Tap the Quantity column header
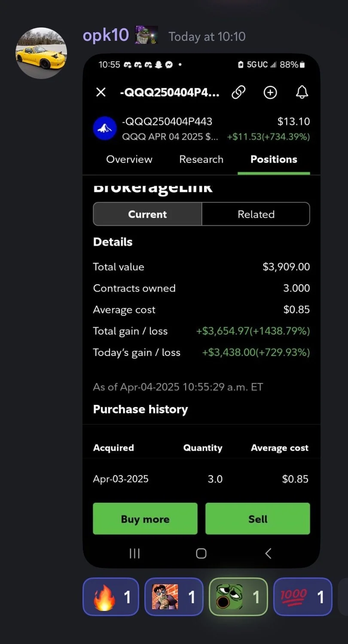The image size is (348, 644). 203,448
